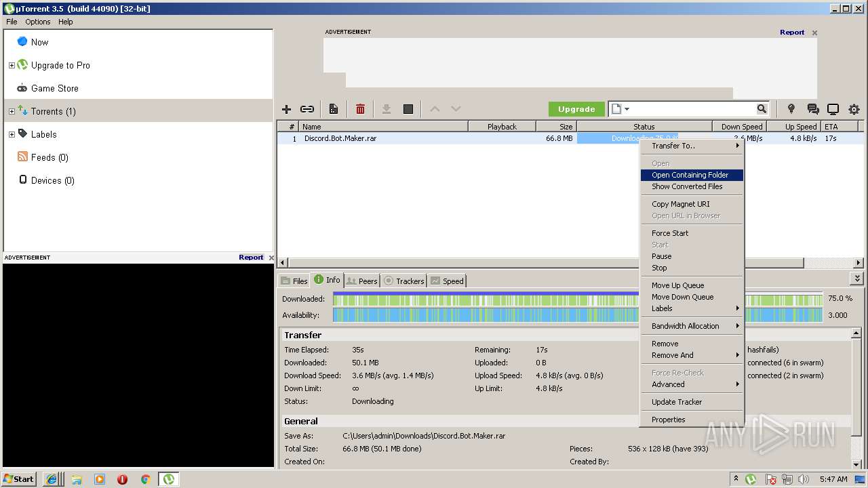Click the Add Torrent plus icon
868x488 pixels.
coord(286,109)
